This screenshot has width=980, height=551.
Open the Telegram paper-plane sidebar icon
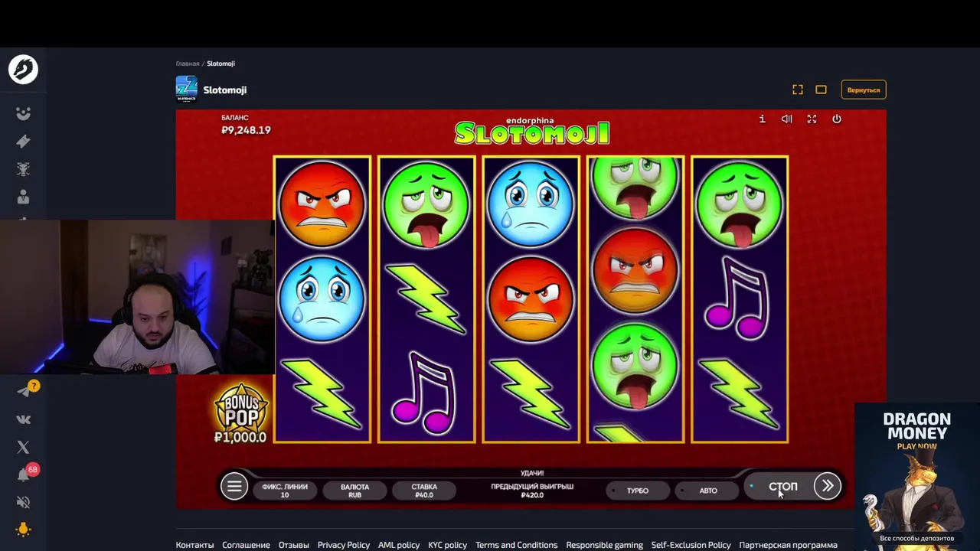tap(24, 391)
